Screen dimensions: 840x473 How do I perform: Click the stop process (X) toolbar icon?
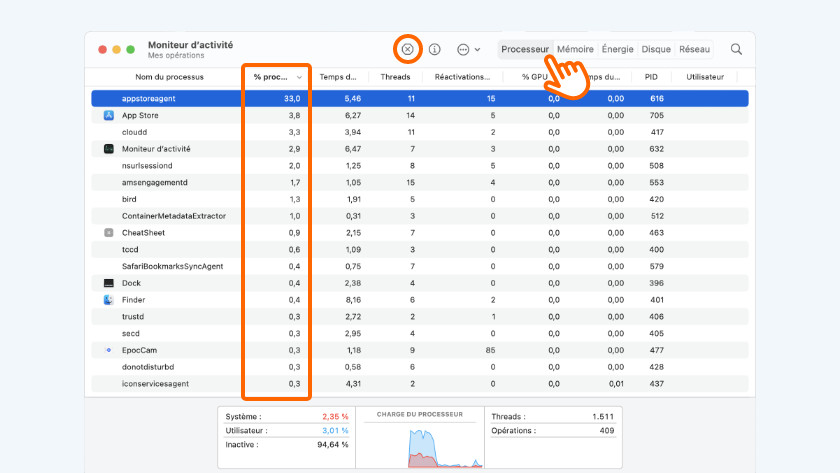tap(408, 49)
